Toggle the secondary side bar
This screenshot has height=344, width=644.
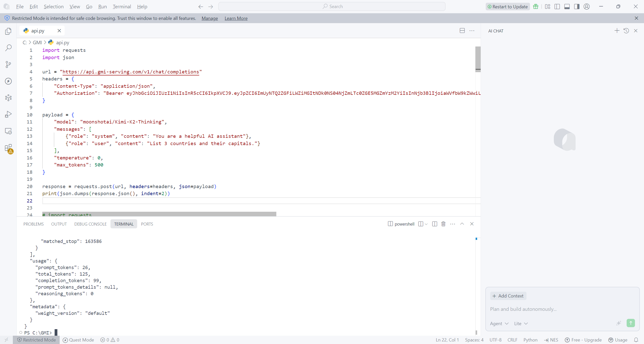click(577, 7)
